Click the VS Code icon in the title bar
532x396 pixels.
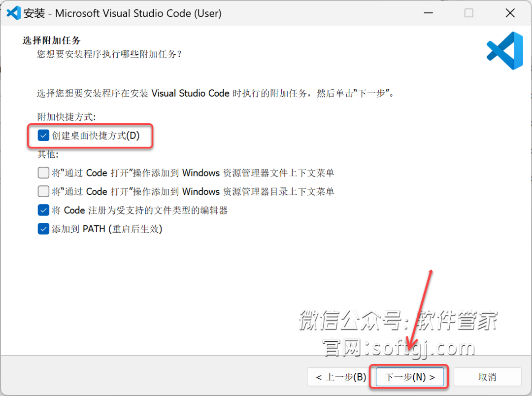tap(14, 13)
